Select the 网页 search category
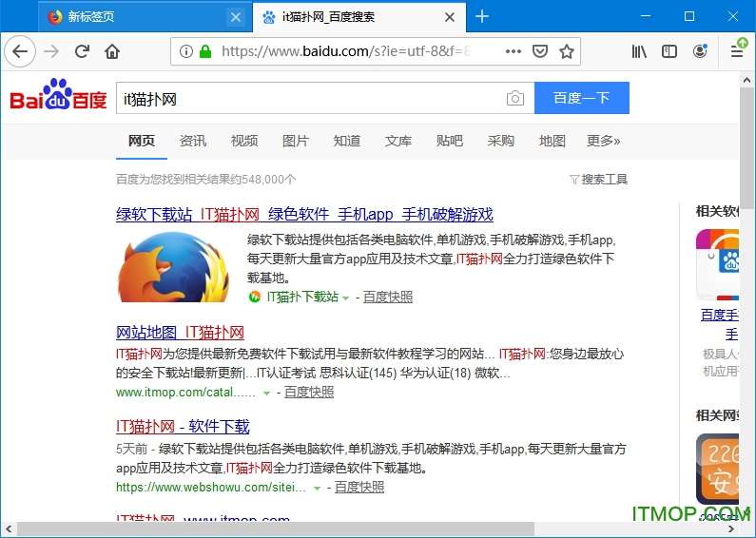 (x=142, y=141)
